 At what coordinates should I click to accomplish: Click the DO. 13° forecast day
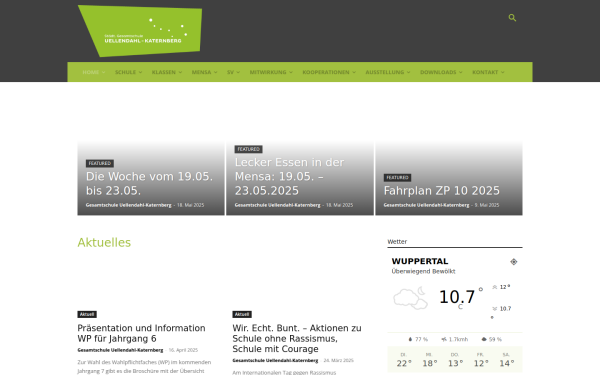pyautogui.click(x=455, y=360)
